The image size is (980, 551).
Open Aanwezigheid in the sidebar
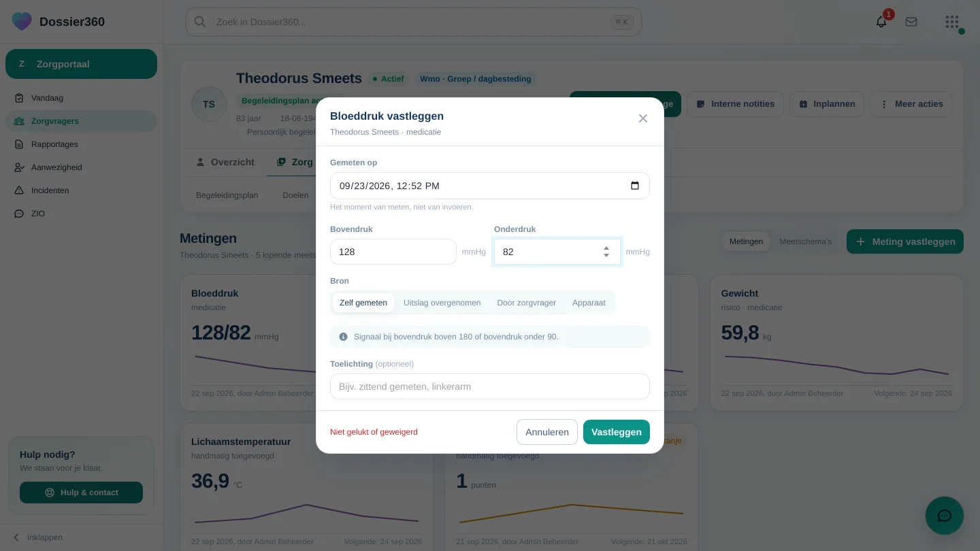pyautogui.click(x=81, y=167)
